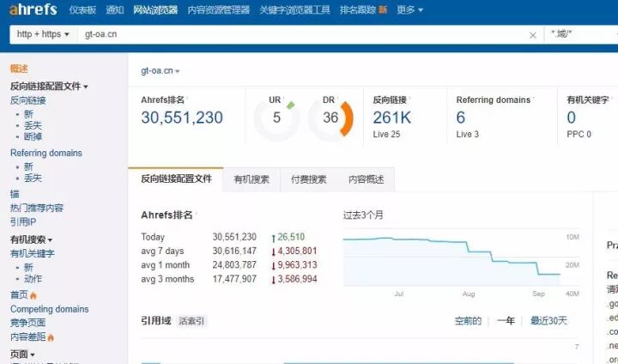The width and height of the screenshot is (618, 364).
Task: Open 丢失 under 反向链接
Action: coord(33,125)
